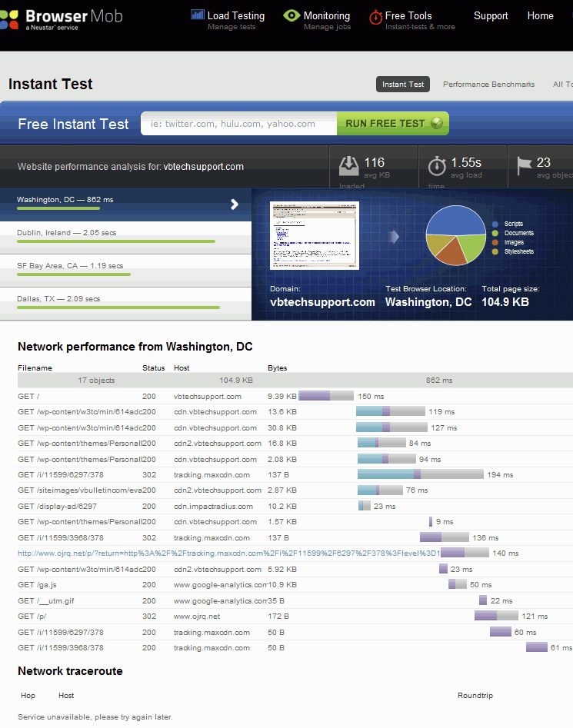This screenshot has width=573, height=728.
Task: Click the cdn.impactradius.com host cell
Action: tap(213, 507)
